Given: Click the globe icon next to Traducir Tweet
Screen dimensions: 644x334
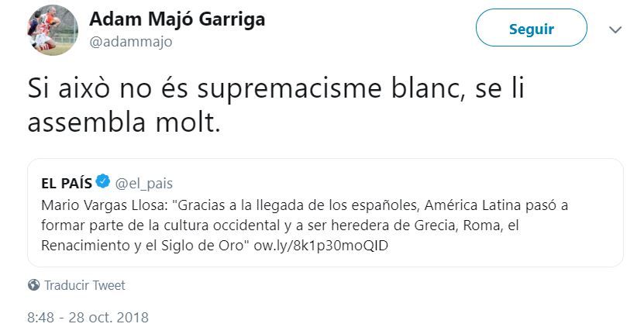Looking at the screenshot, I should coord(33,285).
